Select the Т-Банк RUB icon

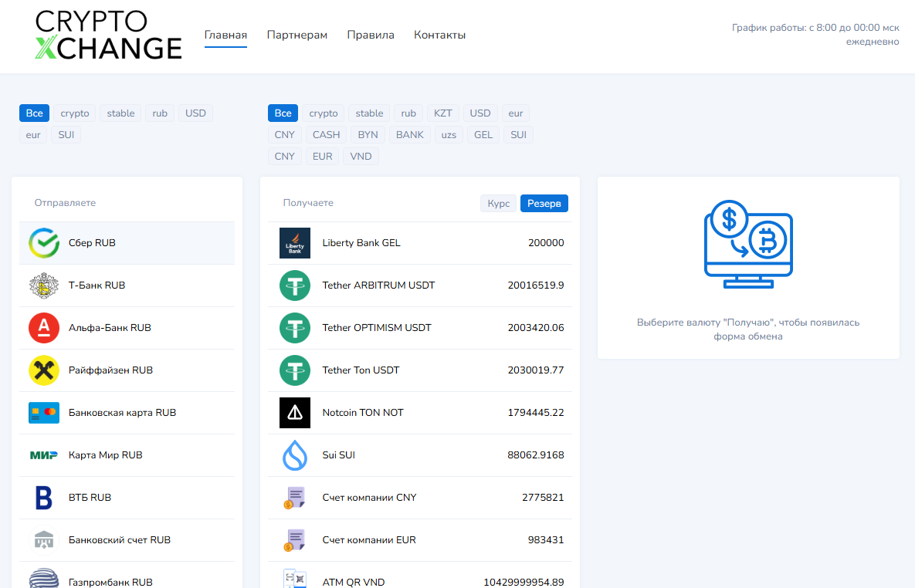44,286
